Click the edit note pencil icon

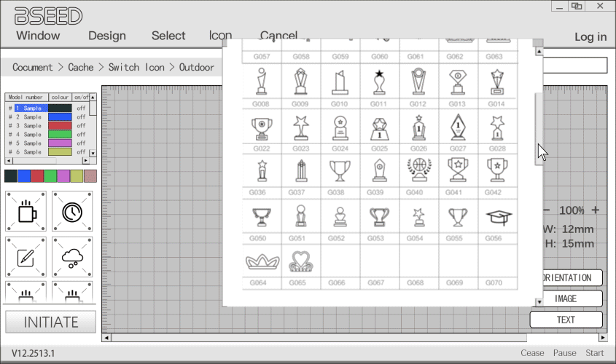tap(26, 256)
